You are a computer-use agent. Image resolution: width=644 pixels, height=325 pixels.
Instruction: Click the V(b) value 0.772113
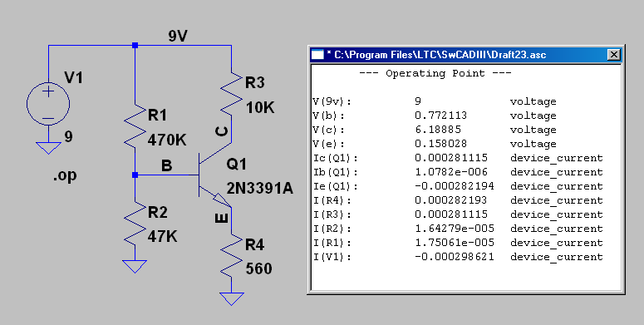point(440,116)
